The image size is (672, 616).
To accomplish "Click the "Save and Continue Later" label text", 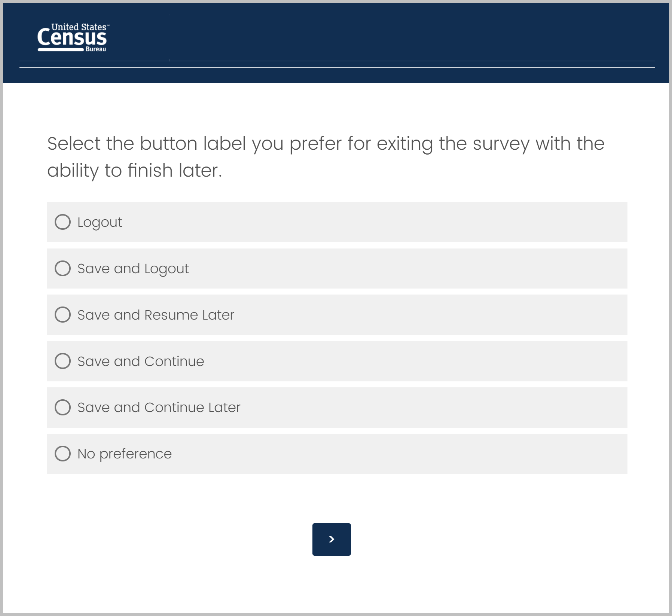I will pos(159,408).
